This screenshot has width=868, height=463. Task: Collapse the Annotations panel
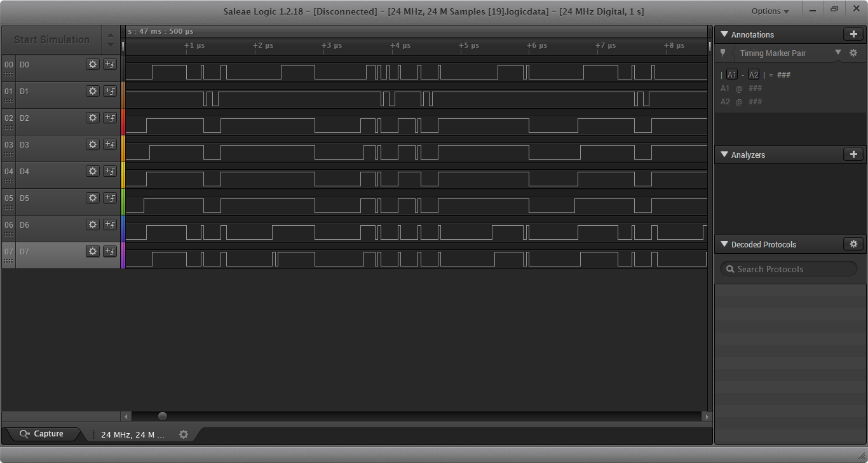click(x=724, y=34)
